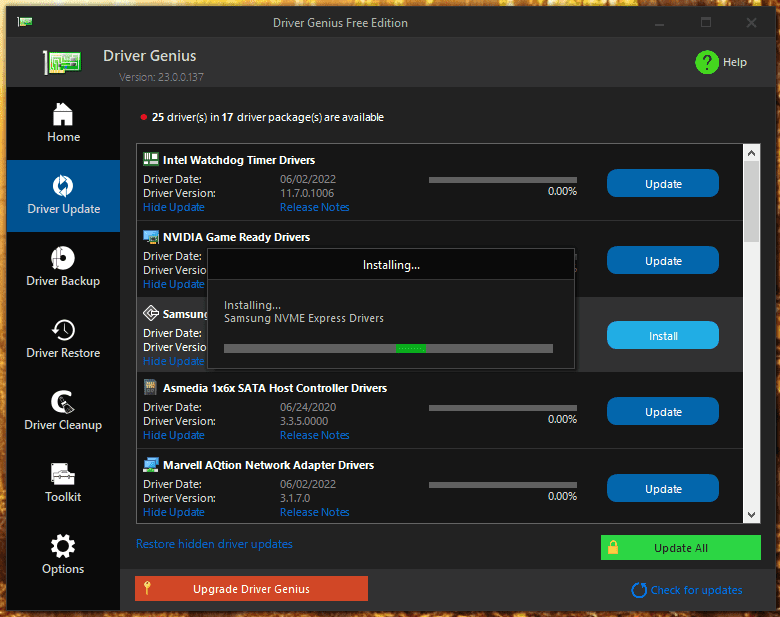Click the Samsung driver device icon
This screenshot has width=780, height=617.
[x=151, y=313]
